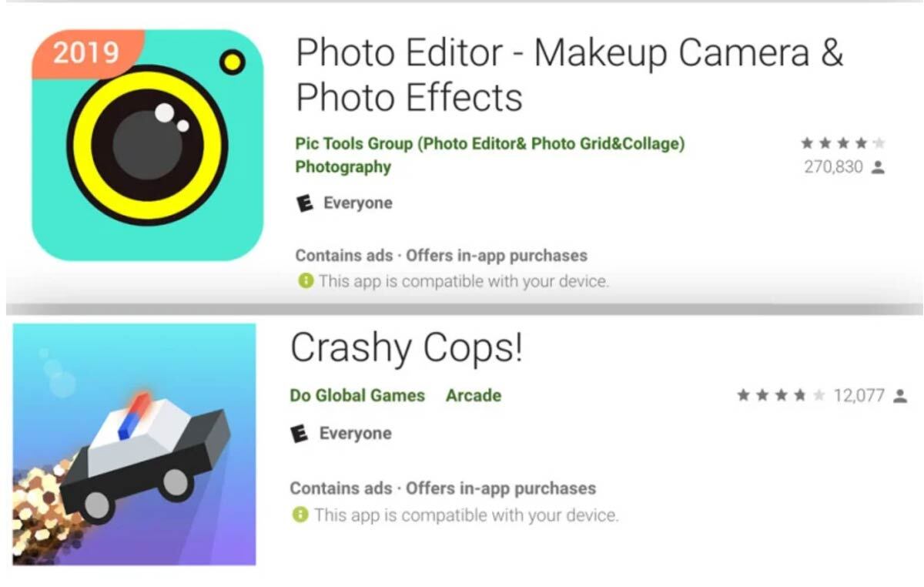Click the Photo Editor - Makeup Camera title
This screenshot has width=924, height=587.
click(x=570, y=75)
